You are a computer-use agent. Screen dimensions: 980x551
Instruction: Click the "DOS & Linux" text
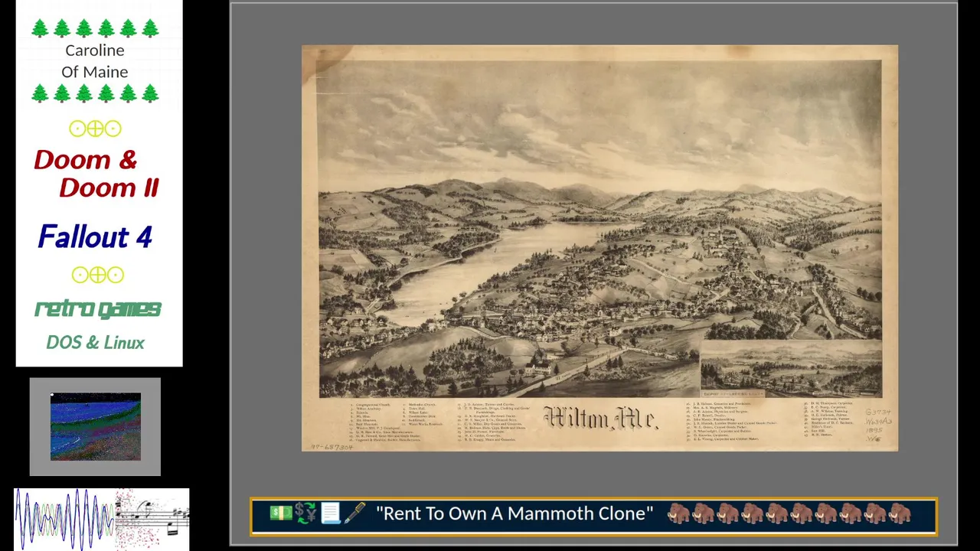tap(95, 343)
